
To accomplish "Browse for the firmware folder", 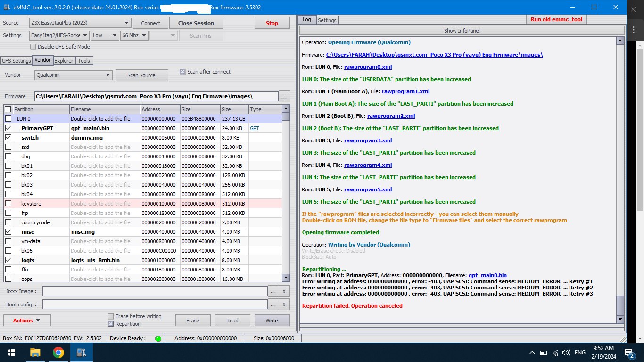I will [284, 96].
